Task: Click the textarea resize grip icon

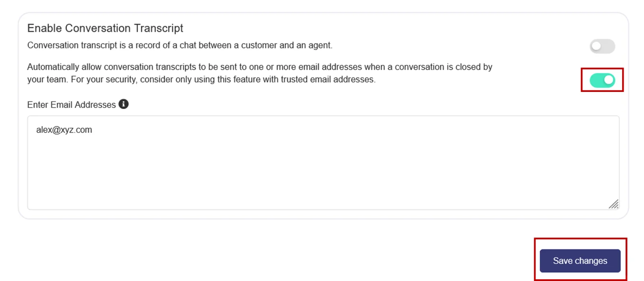Action: pyautogui.click(x=613, y=204)
